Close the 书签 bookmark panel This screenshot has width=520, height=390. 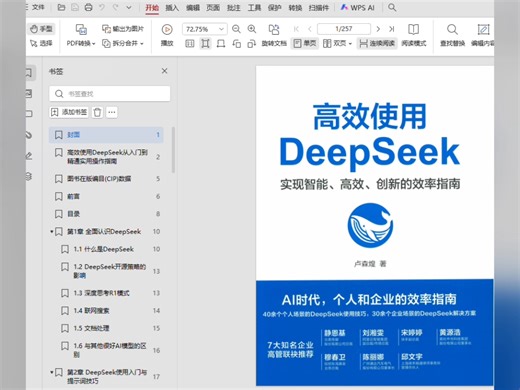click(x=164, y=71)
